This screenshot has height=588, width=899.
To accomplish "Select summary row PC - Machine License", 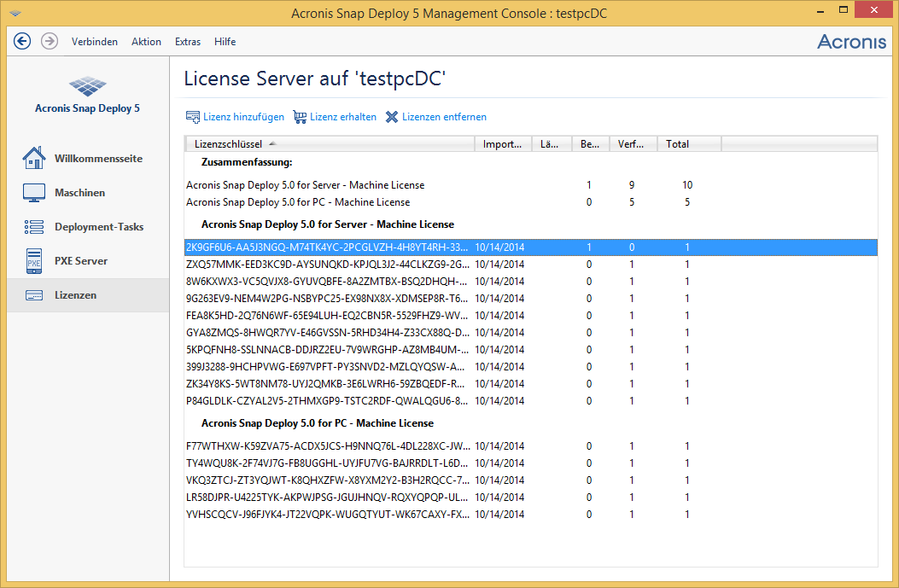I will [530, 202].
